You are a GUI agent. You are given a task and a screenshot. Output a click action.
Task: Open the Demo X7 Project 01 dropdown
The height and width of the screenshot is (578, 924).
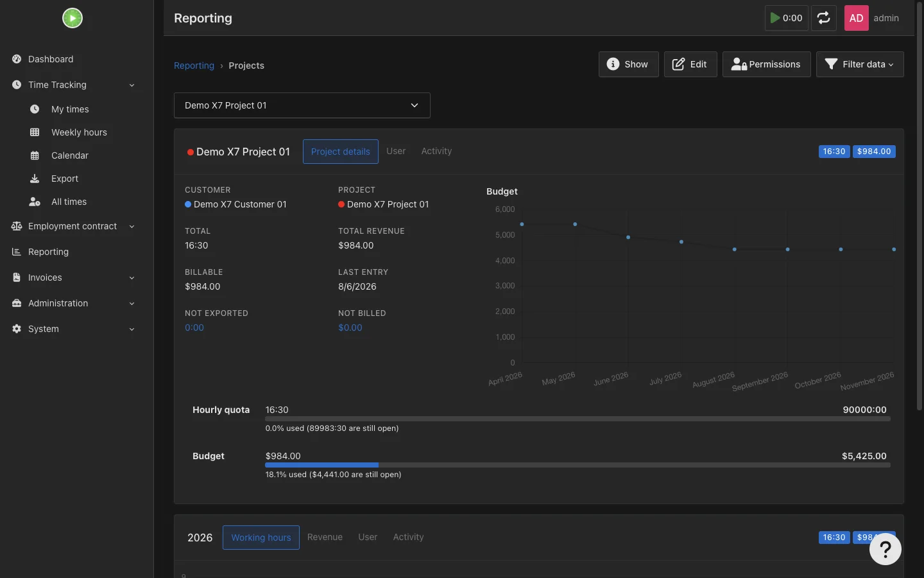[302, 105]
